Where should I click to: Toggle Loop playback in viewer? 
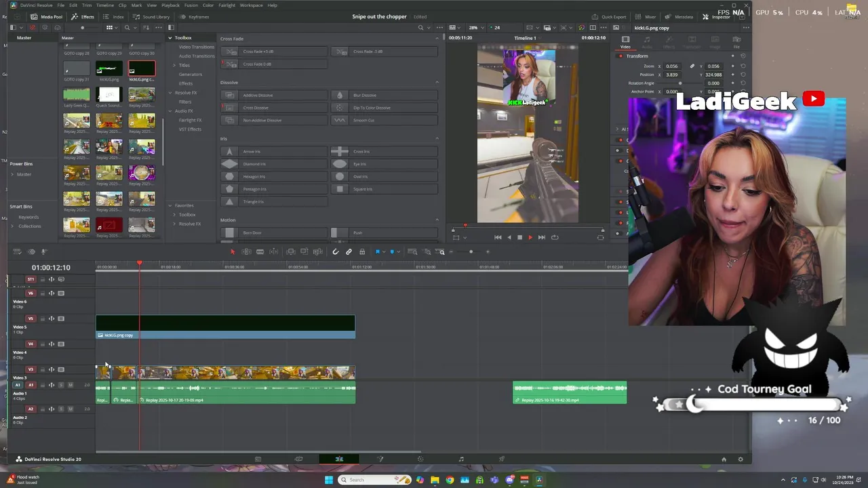click(x=555, y=237)
